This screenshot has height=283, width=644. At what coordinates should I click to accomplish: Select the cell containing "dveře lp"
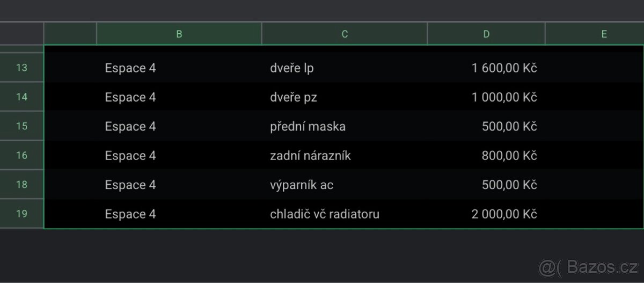(x=344, y=68)
